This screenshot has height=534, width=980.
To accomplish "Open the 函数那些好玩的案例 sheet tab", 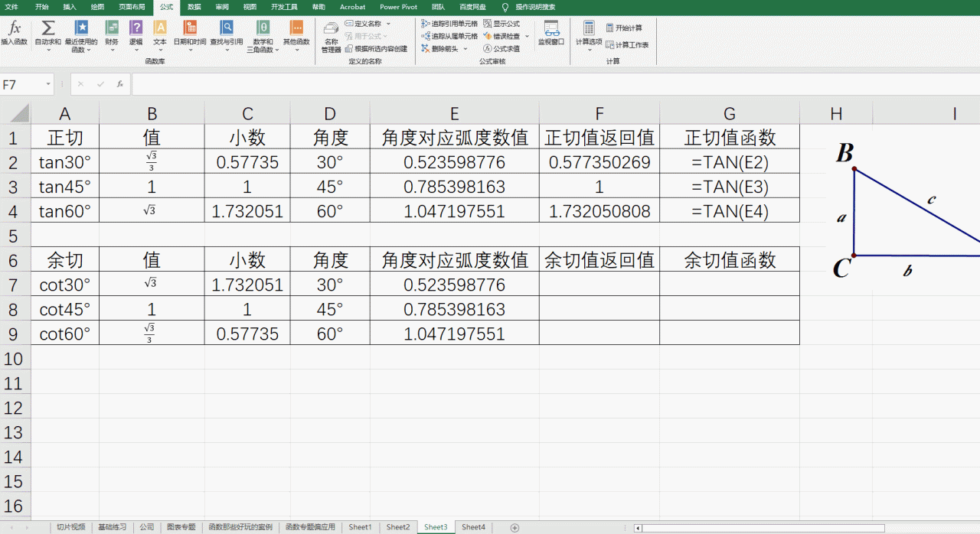I will pos(240,527).
